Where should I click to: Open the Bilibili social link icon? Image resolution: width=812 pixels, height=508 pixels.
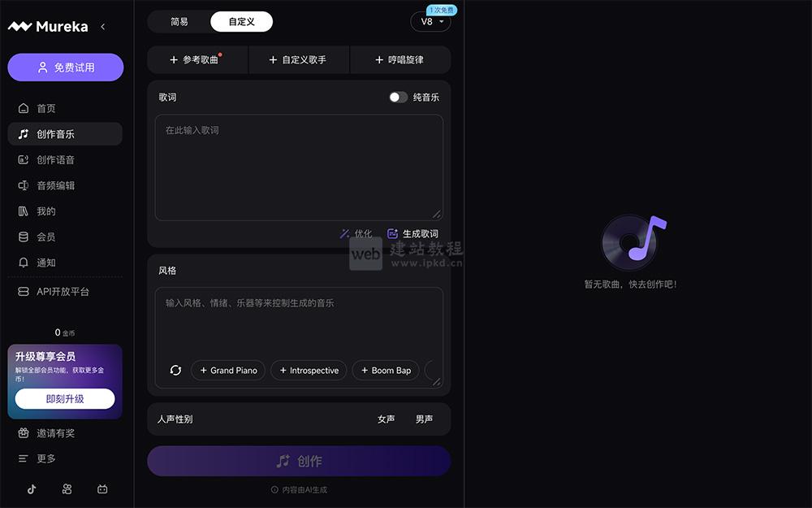(102, 489)
